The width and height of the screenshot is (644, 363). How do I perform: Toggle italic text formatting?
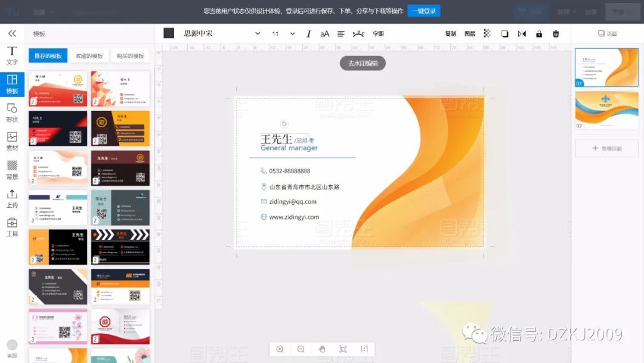[308, 34]
